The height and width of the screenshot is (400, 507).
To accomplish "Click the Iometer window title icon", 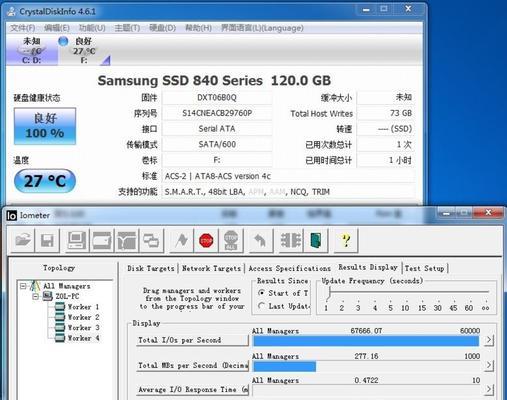I will pyautogui.click(x=12, y=216).
